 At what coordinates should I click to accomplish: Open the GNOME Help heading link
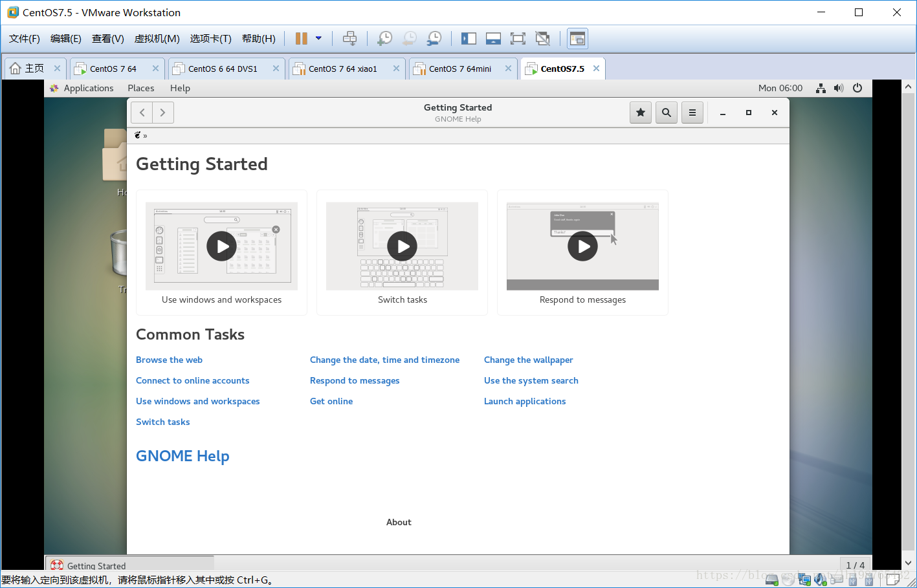click(x=182, y=456)
